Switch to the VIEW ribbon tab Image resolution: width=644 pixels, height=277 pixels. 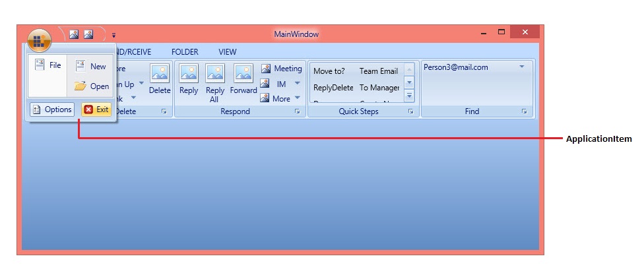point(227,51)
